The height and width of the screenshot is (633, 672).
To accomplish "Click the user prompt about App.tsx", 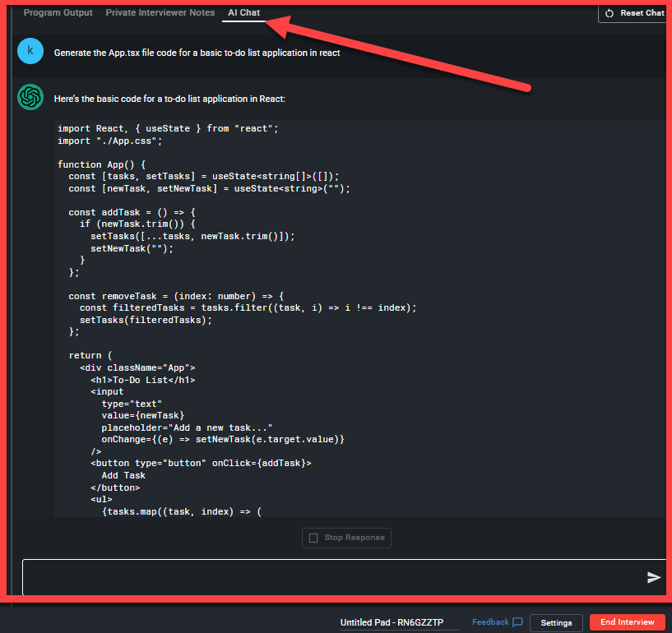I will click(197, 53).
